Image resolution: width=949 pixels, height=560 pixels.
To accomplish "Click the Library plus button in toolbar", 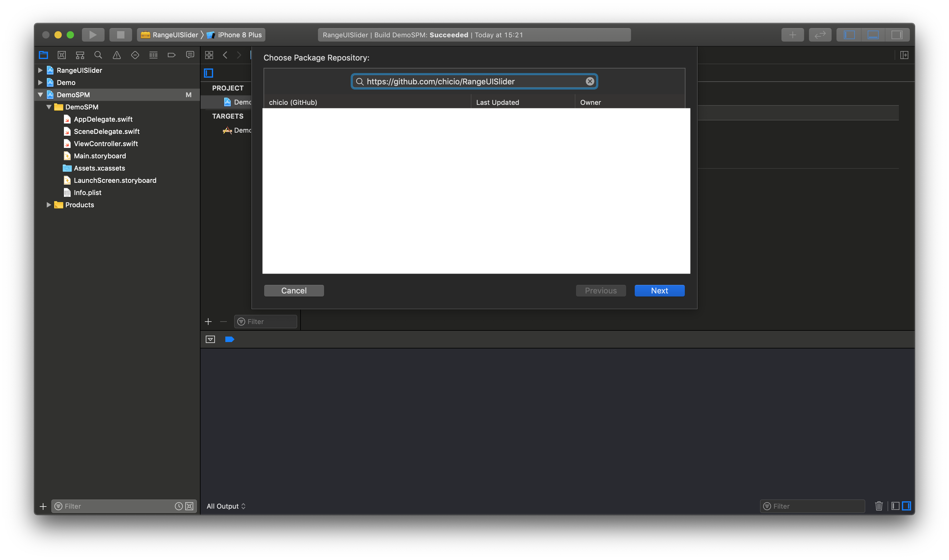I will pyautogui.click(x=792, y=35).
